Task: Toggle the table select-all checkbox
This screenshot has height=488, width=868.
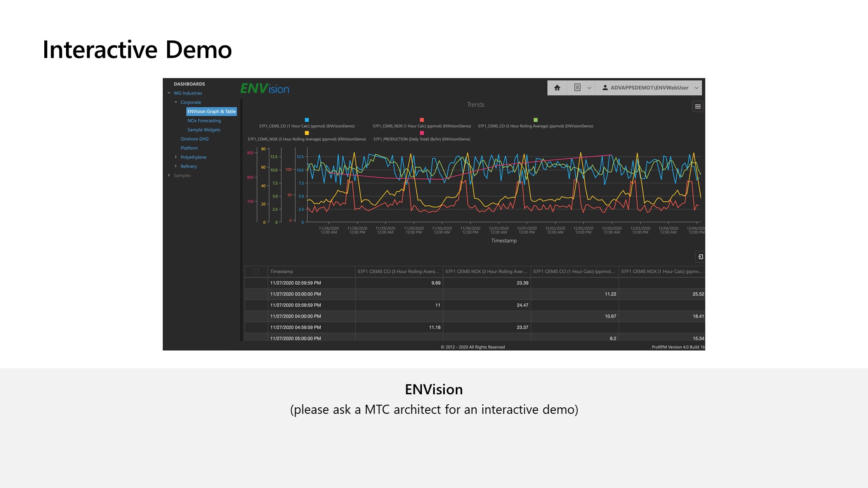Action: tap(256, 272)
